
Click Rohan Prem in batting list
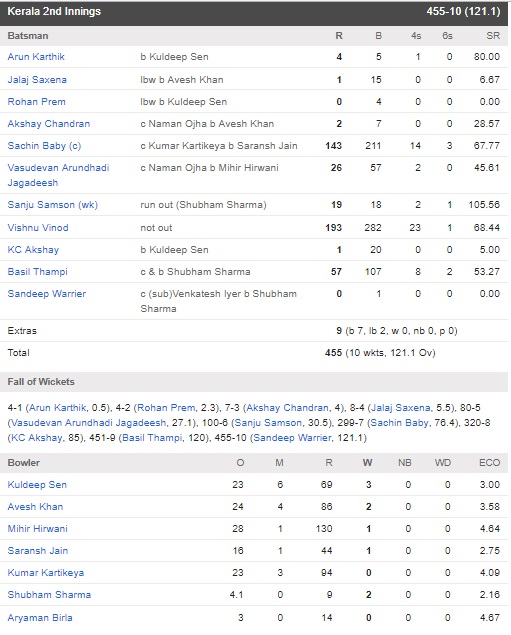[x=36, y=102]
